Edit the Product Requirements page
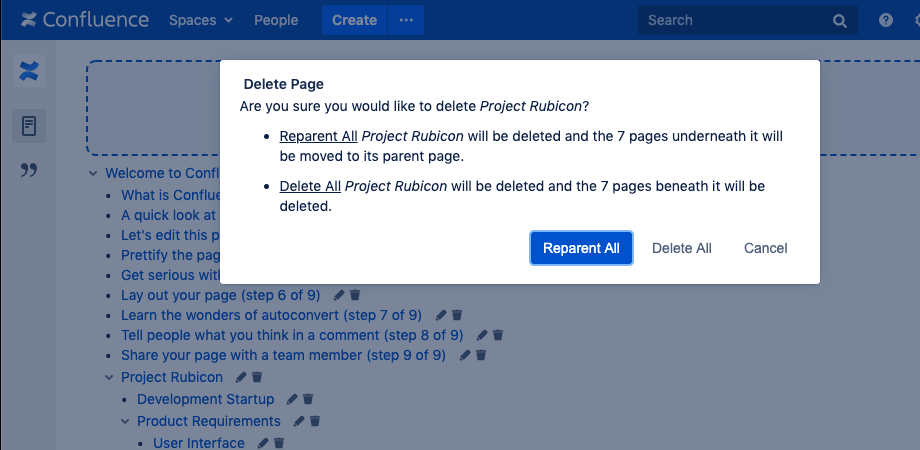This screenshot has width=920, height=450. pos(299,421)
